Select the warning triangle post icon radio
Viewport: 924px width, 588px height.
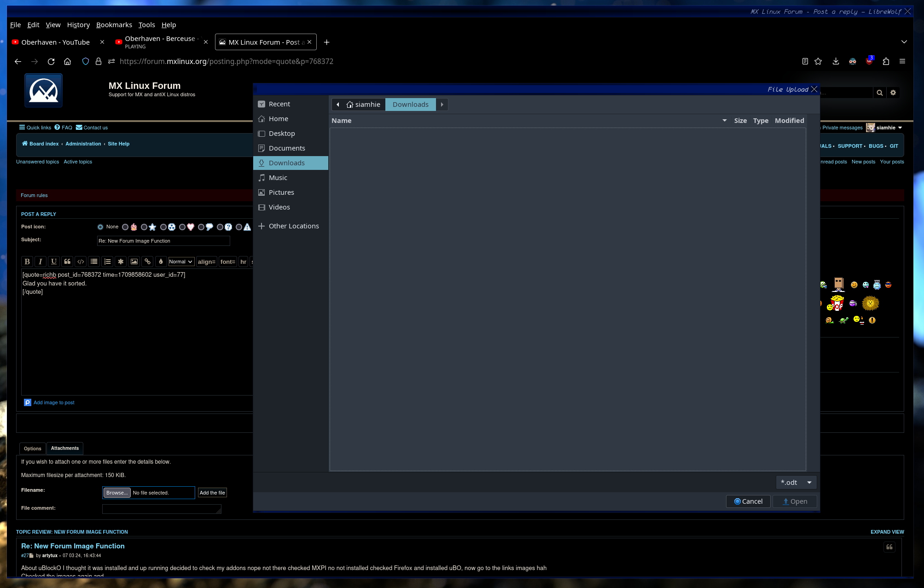coord(239,227)
